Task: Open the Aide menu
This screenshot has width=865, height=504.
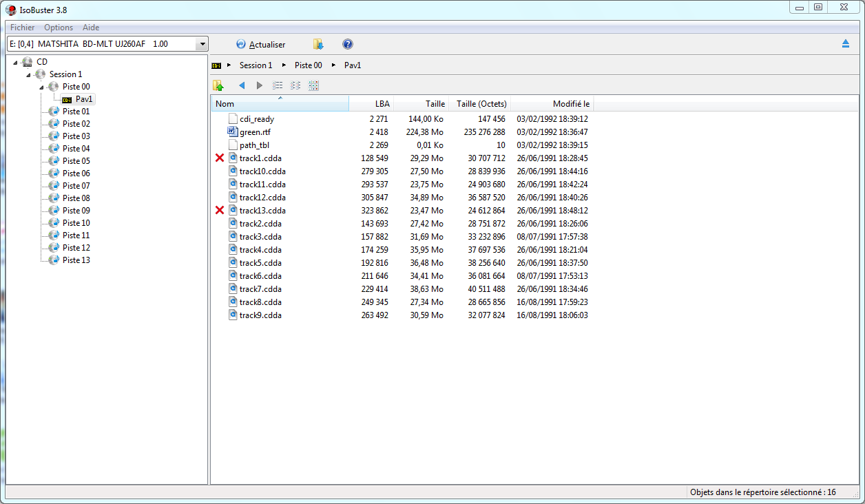Action: point(91,28)
